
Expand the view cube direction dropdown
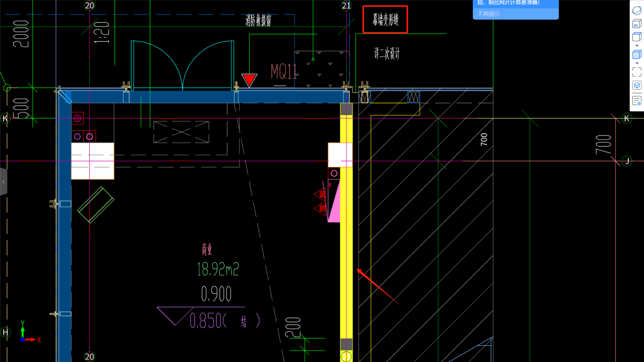click(637, 46)
